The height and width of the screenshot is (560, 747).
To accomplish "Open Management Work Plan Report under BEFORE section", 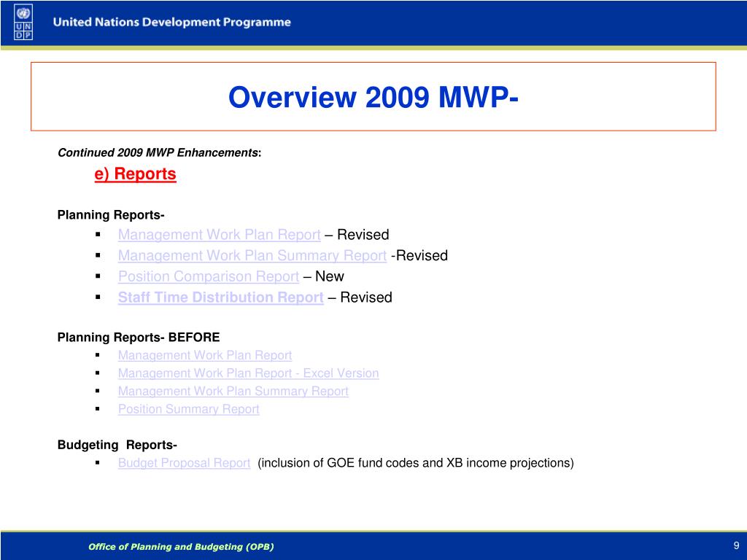I will click(205, 356).
